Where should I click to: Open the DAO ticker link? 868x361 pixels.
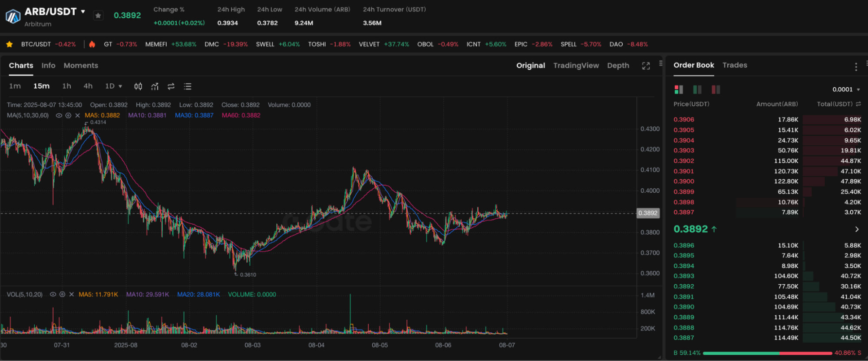coord(628,44)
